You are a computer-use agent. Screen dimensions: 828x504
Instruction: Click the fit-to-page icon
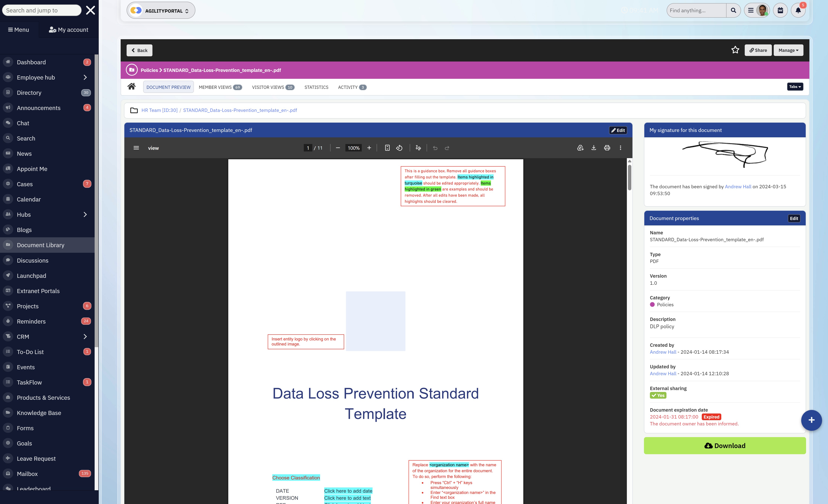[387, 148]
